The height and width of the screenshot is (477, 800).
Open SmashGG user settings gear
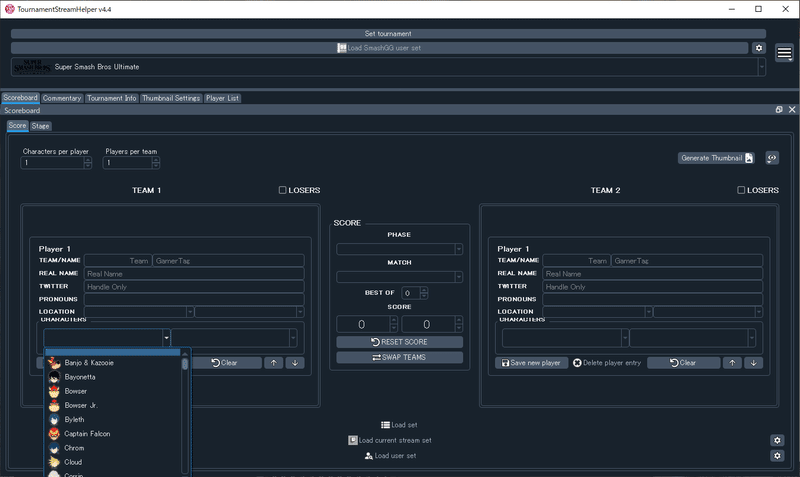click(759, 47)
